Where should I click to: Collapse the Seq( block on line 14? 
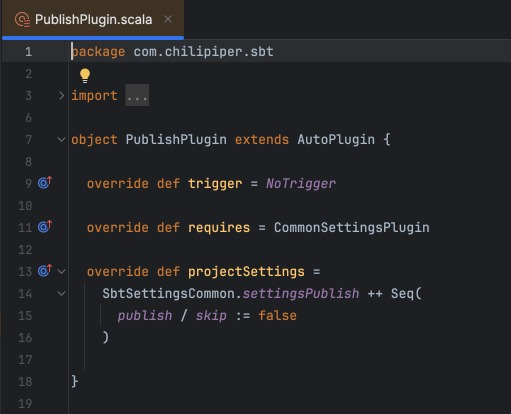point(61,294)
